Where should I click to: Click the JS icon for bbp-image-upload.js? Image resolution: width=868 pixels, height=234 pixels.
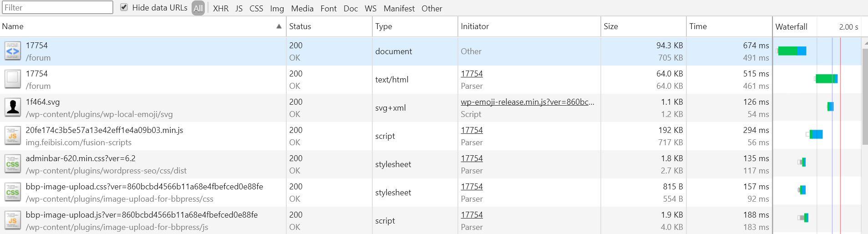13,220
